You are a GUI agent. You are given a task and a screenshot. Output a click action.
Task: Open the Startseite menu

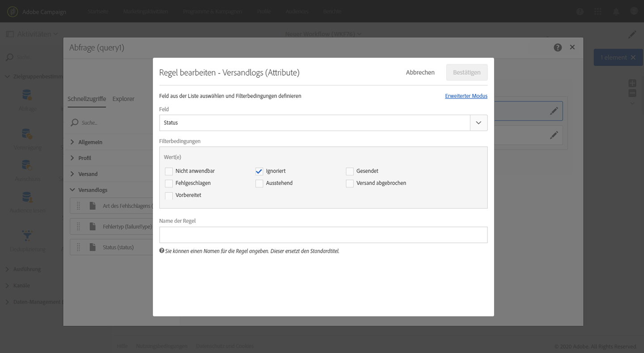click(98, 12)
